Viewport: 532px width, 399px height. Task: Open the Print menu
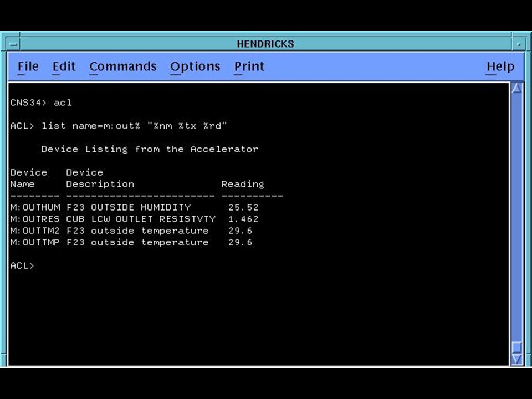pyautogui.click(x=249, y=66)
